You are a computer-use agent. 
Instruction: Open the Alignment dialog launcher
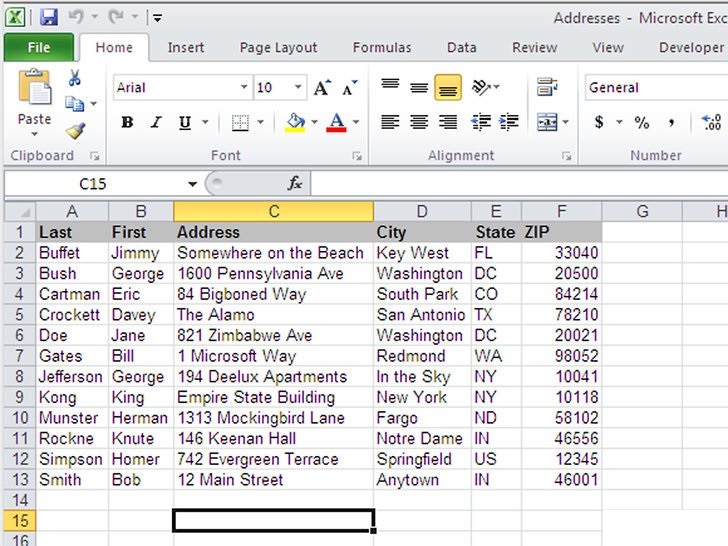(x=566, y=156)
